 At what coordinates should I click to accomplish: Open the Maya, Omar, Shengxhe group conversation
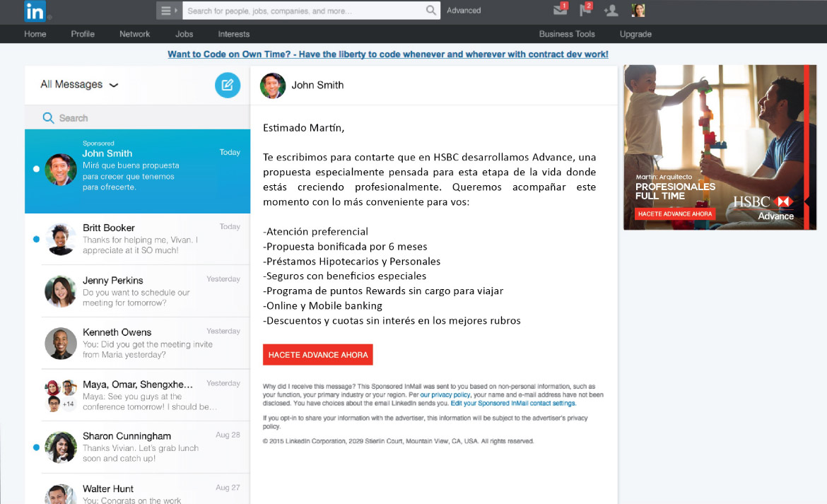point(138,395)
